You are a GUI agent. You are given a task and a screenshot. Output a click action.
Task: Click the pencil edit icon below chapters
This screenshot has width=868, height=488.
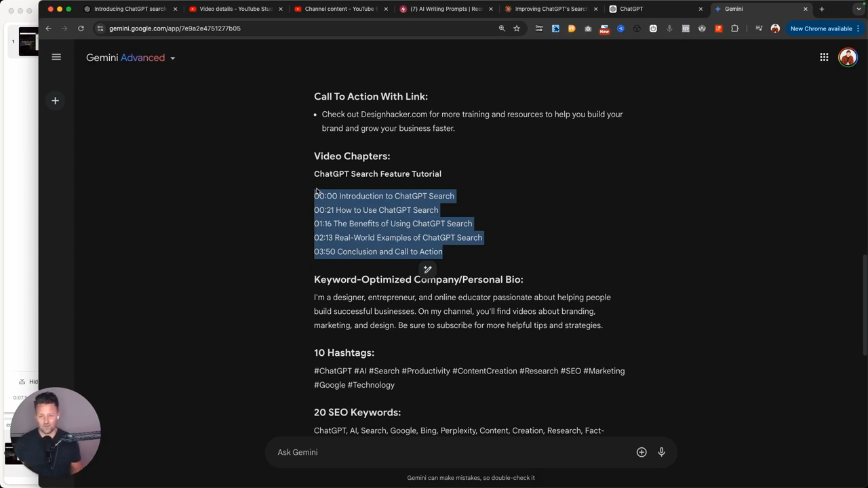click(x=427, y=270)
